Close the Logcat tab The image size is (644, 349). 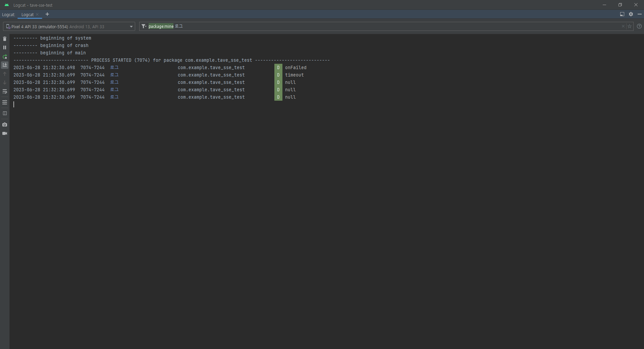38,15
